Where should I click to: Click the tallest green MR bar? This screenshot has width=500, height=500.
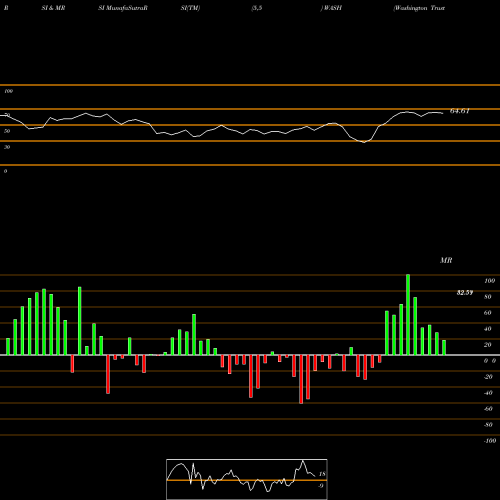pyautogui.click(x=408, y=315)
